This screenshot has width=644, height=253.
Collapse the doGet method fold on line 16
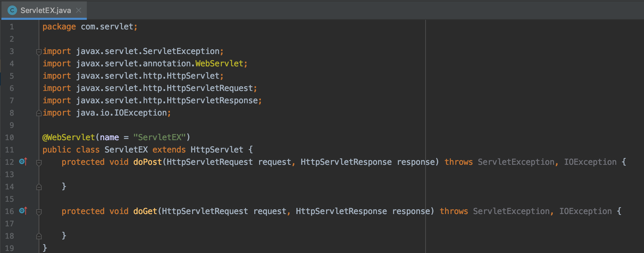(39, 212)
